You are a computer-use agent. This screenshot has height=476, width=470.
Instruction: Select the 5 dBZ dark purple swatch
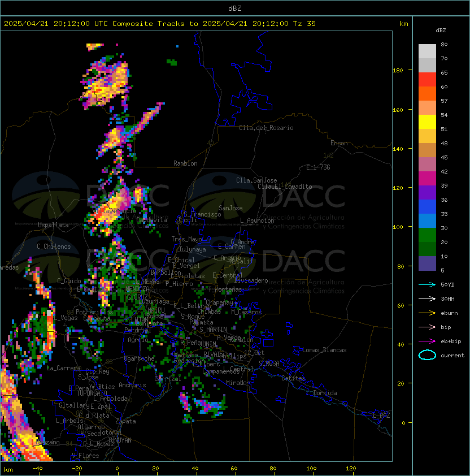[x=427, y=263]
